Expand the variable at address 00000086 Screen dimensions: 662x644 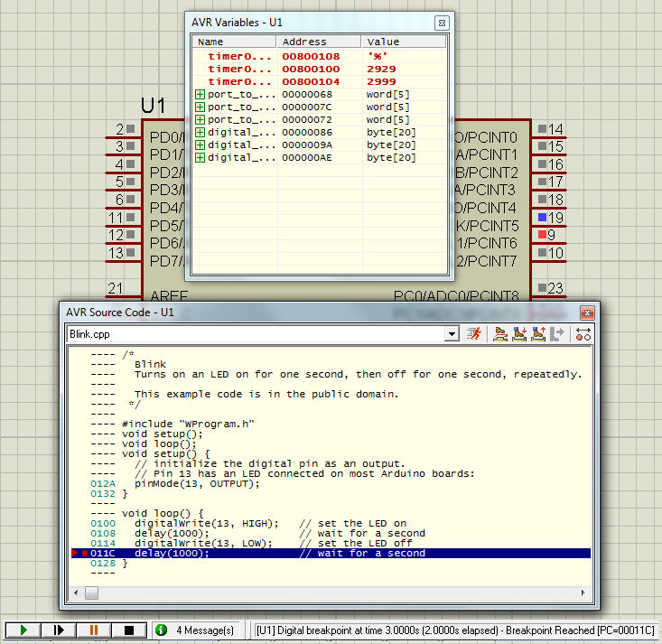click(x=200, y=132)
